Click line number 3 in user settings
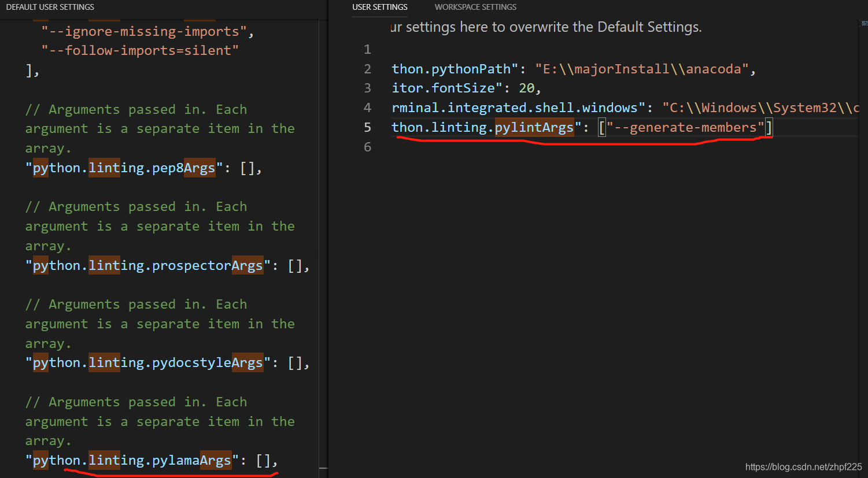This screenshot has width=868, height=478. point(367,88)
